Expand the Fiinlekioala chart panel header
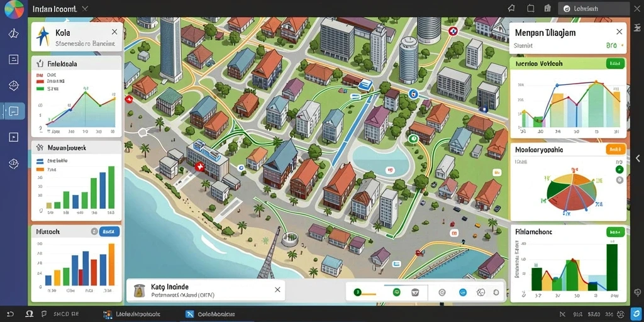 click(76, 64)
